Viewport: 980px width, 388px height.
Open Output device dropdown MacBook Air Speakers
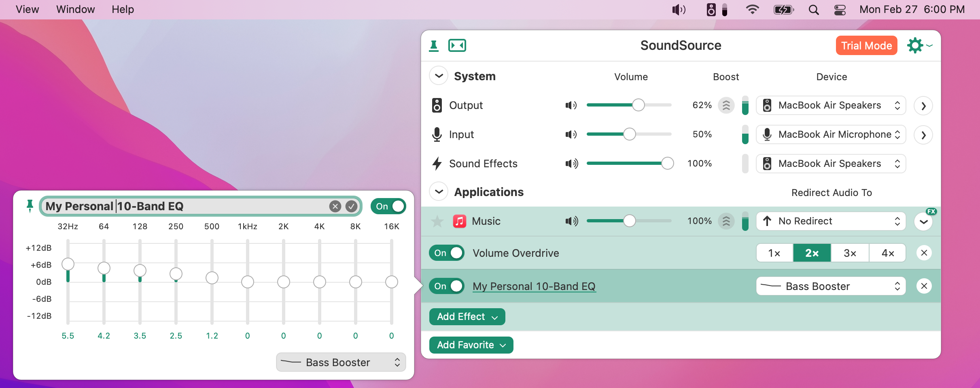(x=831, y=105)
